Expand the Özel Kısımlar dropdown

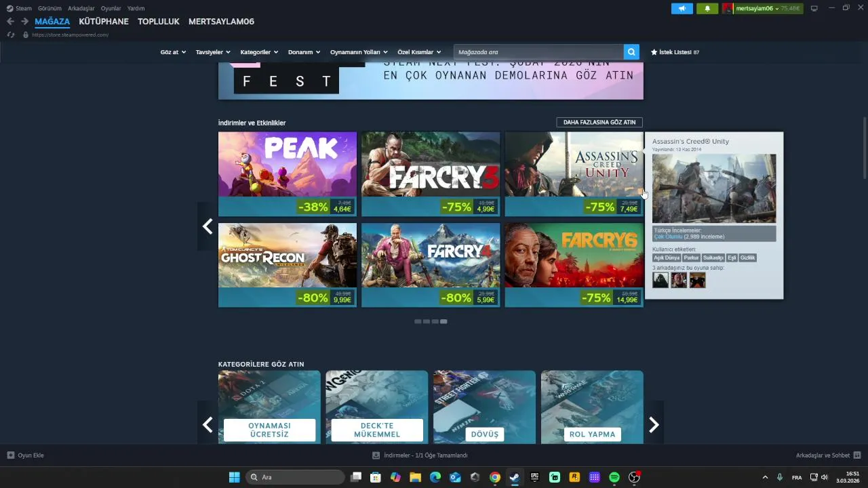click(419, 52)
